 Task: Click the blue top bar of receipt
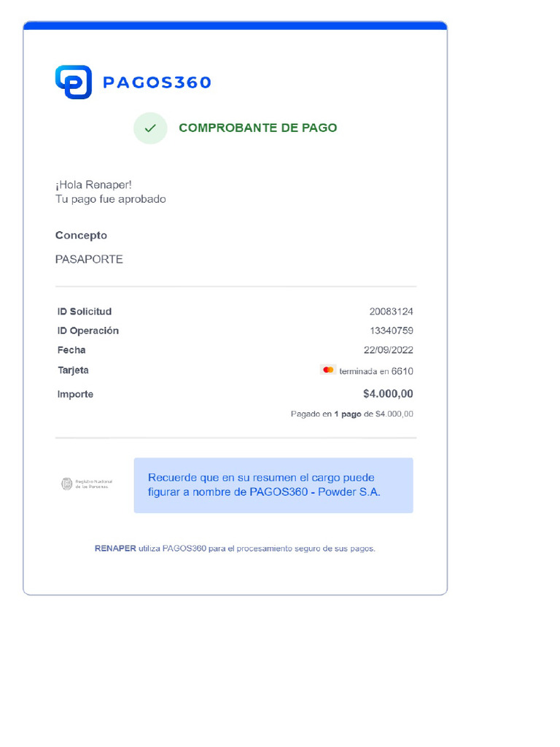click(235, 26)
